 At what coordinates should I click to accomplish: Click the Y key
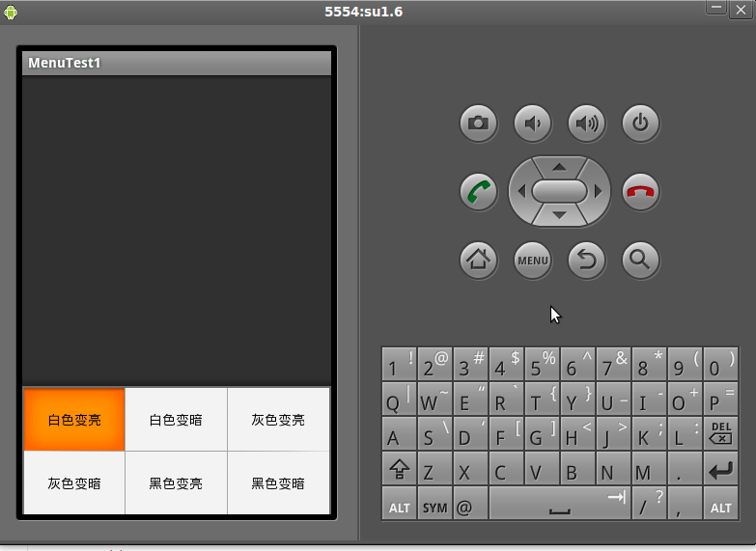[577, 399]
